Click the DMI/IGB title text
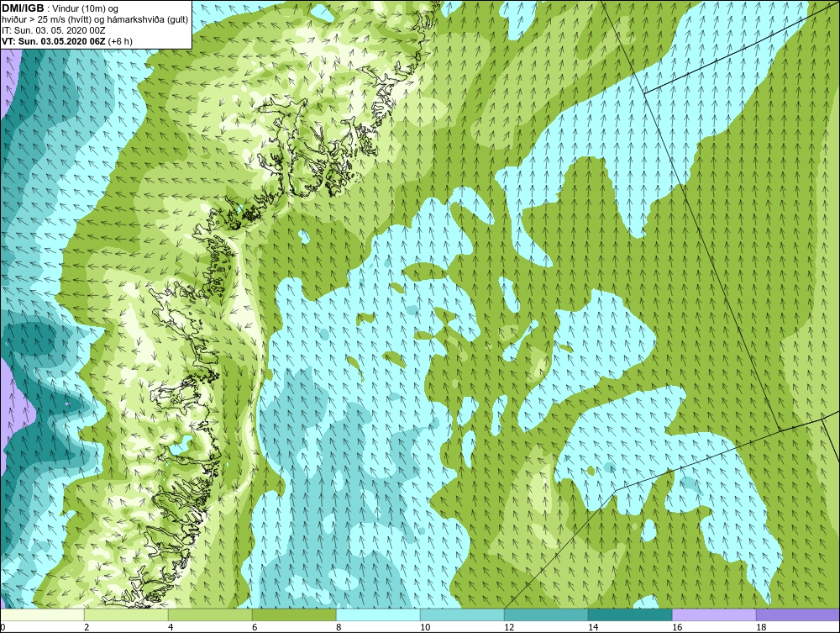The image size is (840, 633). (23, 8)
